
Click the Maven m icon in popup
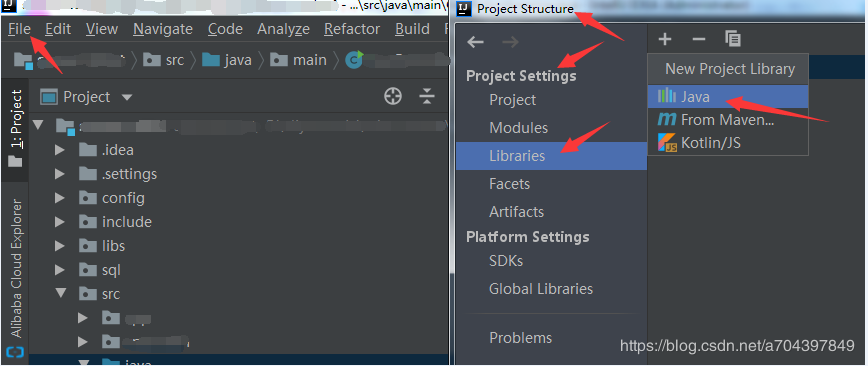click(666, 120)
